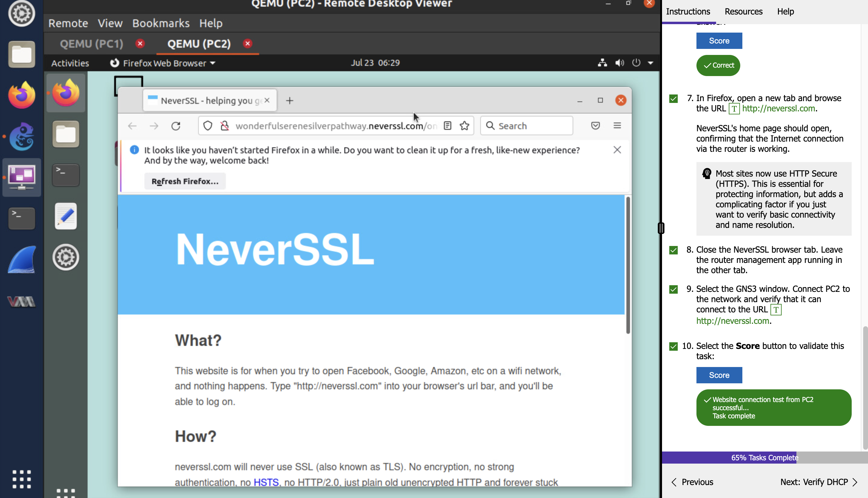Image resolution: width=868 pixels, height=498 pixels.
Task: Launch GNS3 chameleon icon in host dock
Action: click(x=21, y=136)
